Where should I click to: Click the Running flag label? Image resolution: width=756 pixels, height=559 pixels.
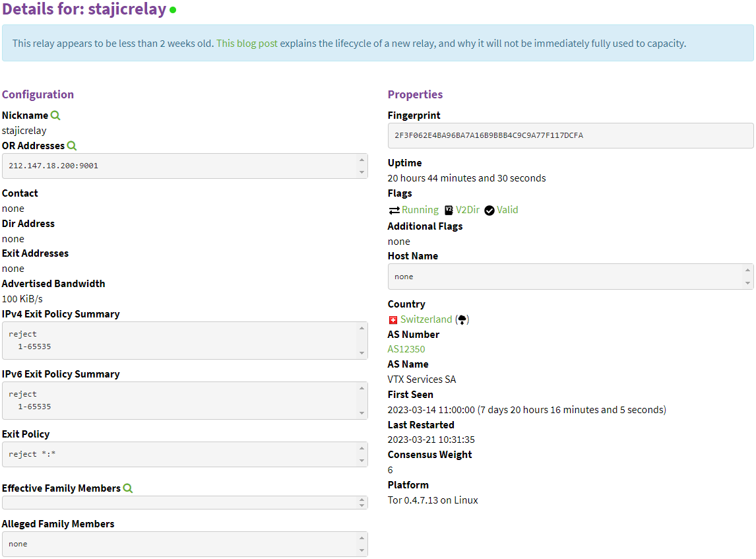[x=420, y=210]
